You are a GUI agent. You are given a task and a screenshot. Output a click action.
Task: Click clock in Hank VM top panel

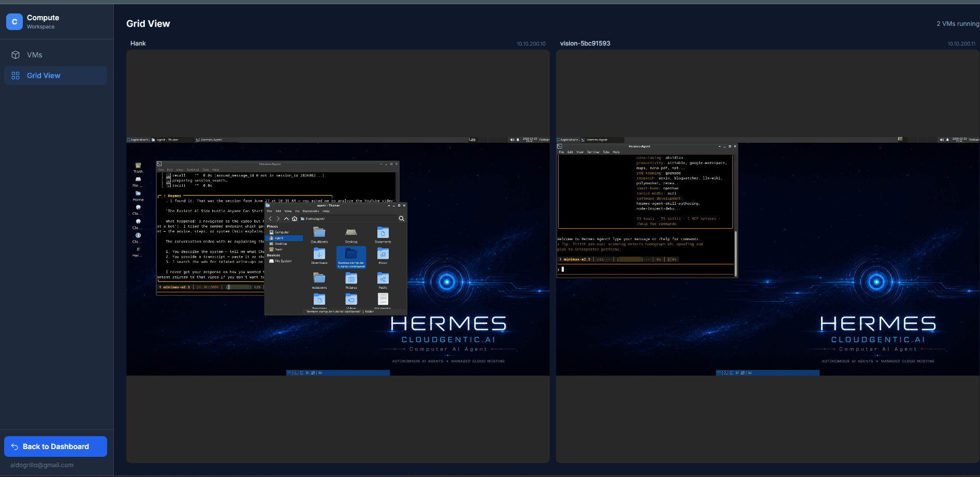[x=530, y=140]
